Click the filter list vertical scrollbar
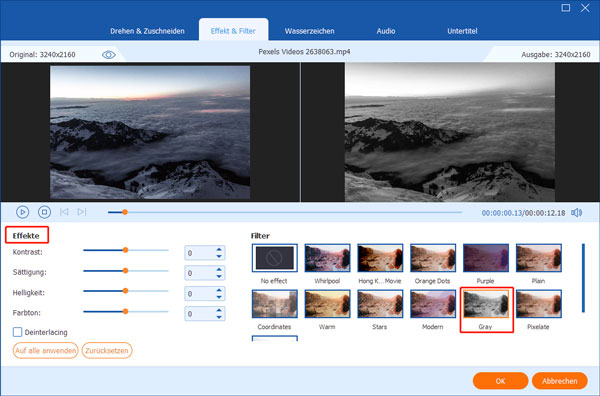The width and height of the screenshot is (600, 396). (x=583, y=278)
